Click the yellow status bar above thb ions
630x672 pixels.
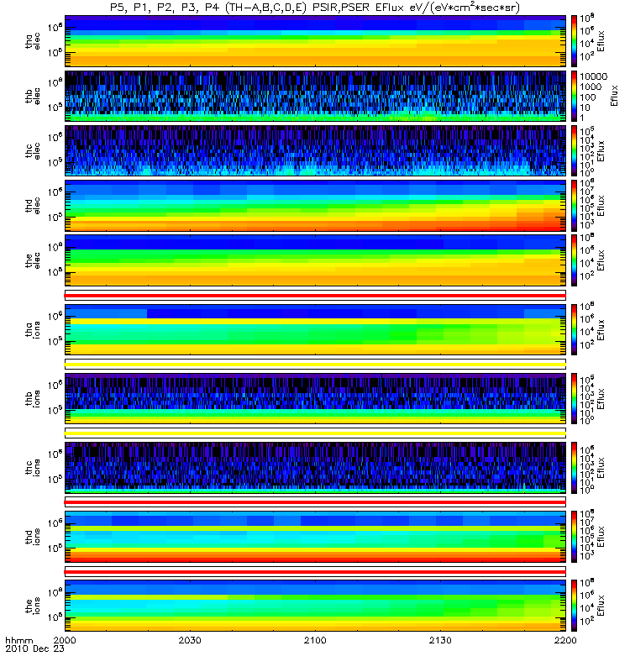coord(316,365)
